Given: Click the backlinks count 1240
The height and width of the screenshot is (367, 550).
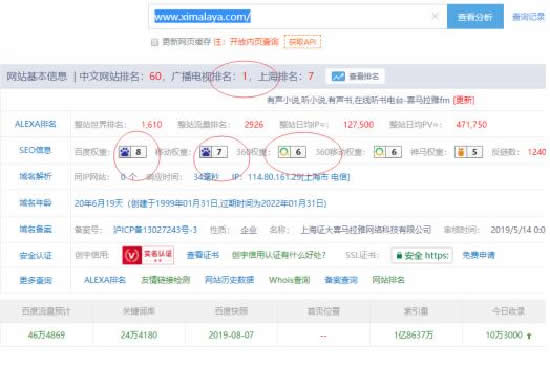Looking at the screenshot, I should pos(537,152).
